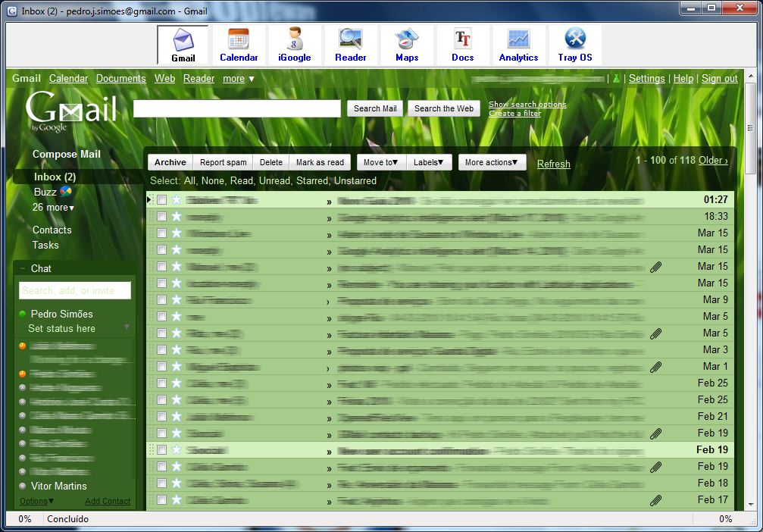Open the More actions dropdown
763x532 pixels.
[x=492, y=162]
